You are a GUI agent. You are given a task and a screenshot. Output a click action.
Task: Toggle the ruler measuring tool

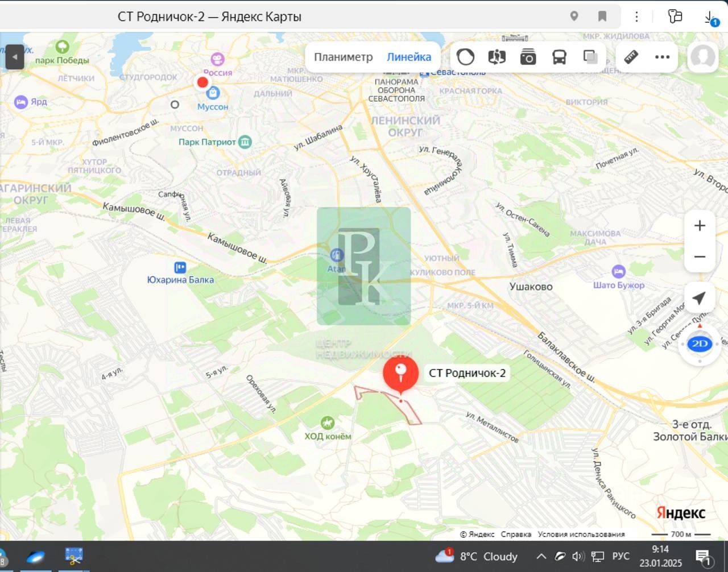pyautogui.click(x=631, y=57)
